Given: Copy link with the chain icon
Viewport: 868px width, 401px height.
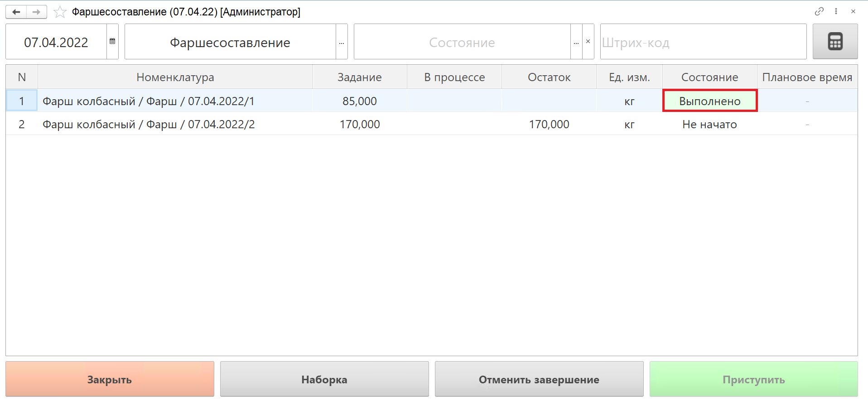Looking at the screenshot, I should point(819,11).
